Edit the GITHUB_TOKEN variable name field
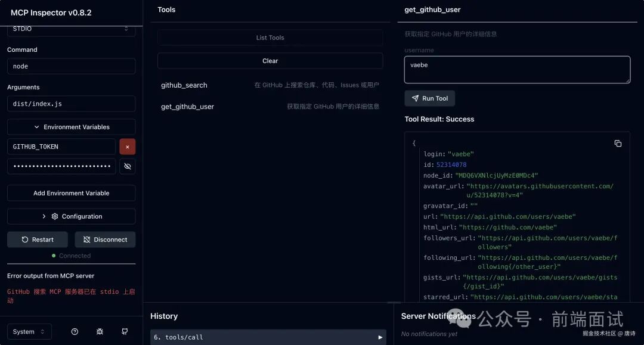The width and height of the screenshot is (644, 345). click(61, 147)
